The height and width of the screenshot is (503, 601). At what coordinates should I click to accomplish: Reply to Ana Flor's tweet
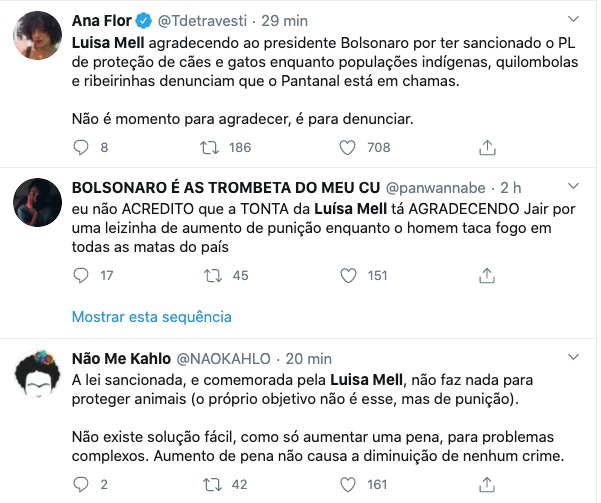point(83,148)
